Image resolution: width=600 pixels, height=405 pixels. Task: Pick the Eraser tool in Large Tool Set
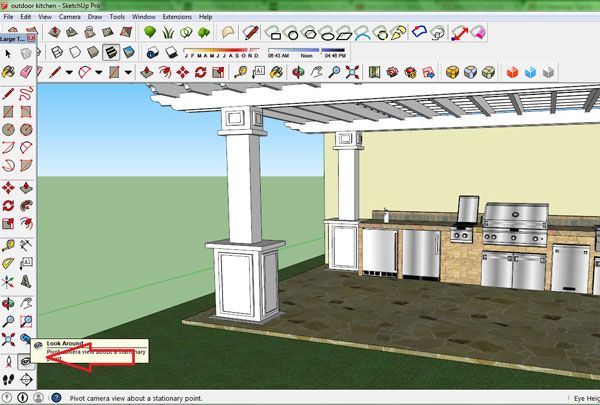[x=26, y=73]
